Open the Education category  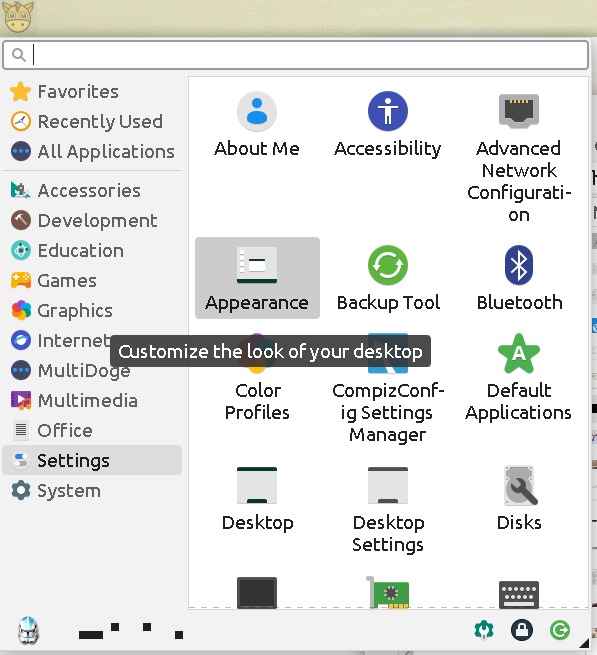click(x=92, y=251)
